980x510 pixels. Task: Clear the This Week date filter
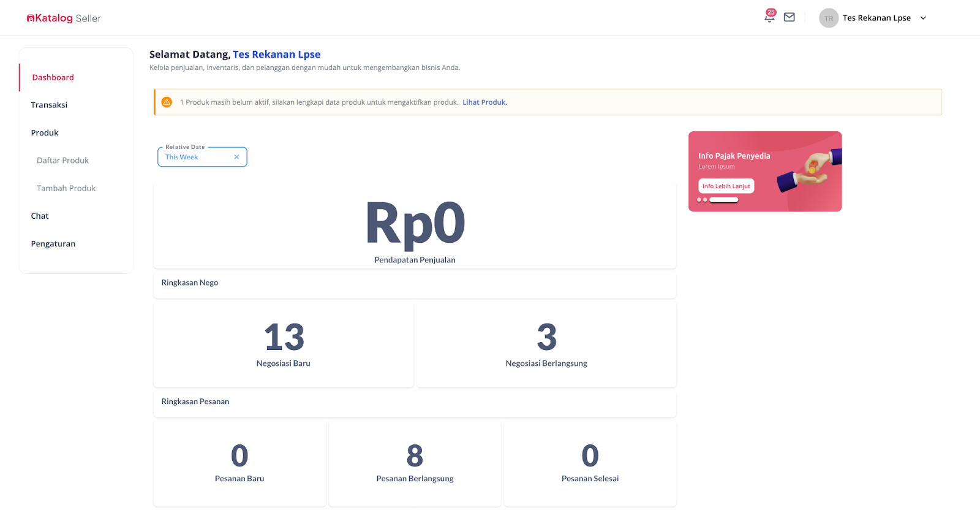tap(236, 157)
